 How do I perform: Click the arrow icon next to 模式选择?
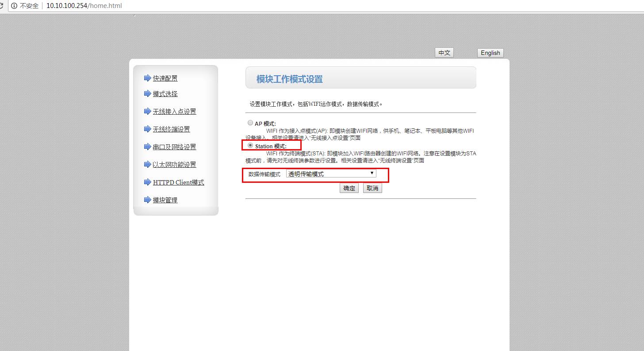[147, 93]
